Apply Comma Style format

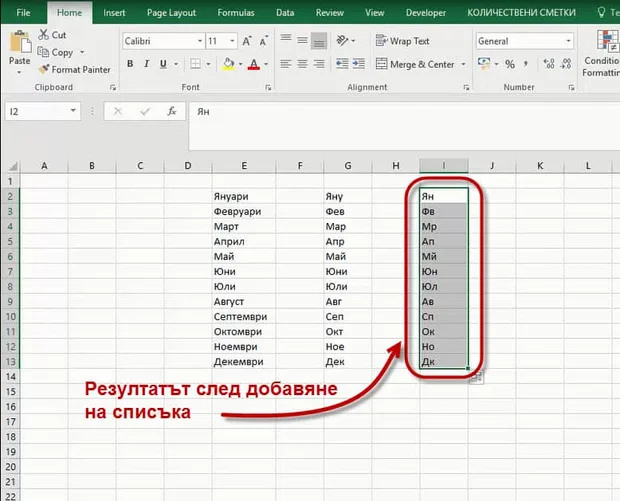526,64
